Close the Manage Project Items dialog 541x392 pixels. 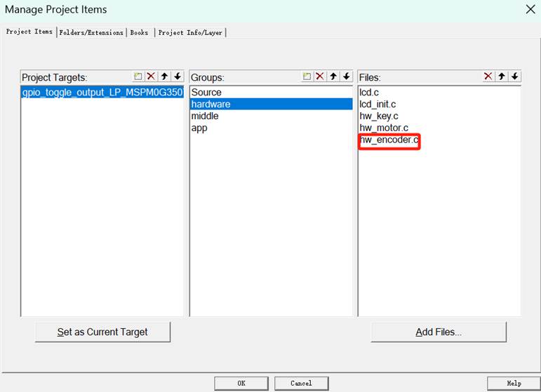530,9
